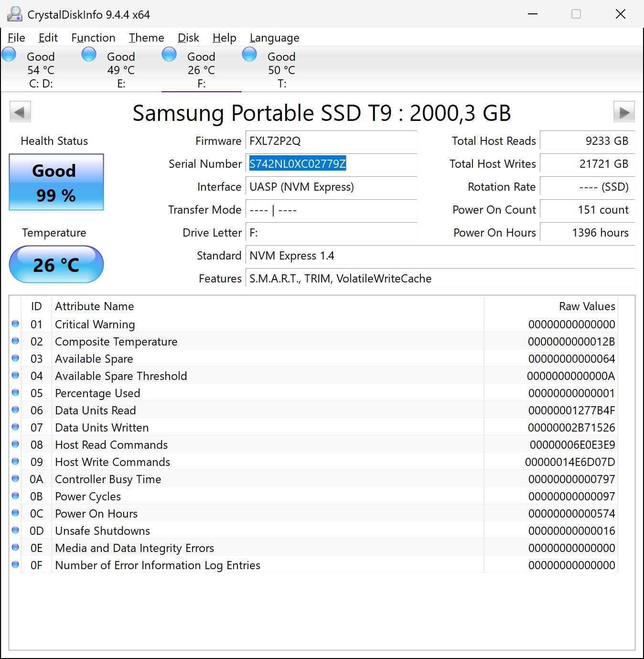Click status dot for Unsafe Shutdowns row
This screenshot has height=659, width=644.
(x=15, y=530)
